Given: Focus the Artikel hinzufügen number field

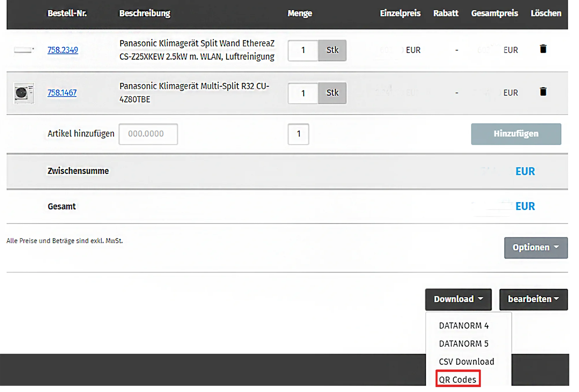Looking at the screenshot, I should tap(148, 134).
